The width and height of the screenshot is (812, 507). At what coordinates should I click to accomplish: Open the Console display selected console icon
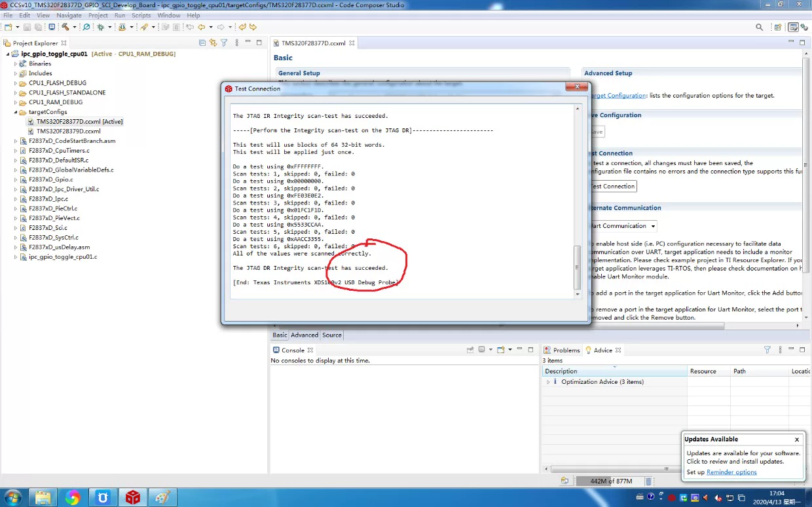pos(481,350)
